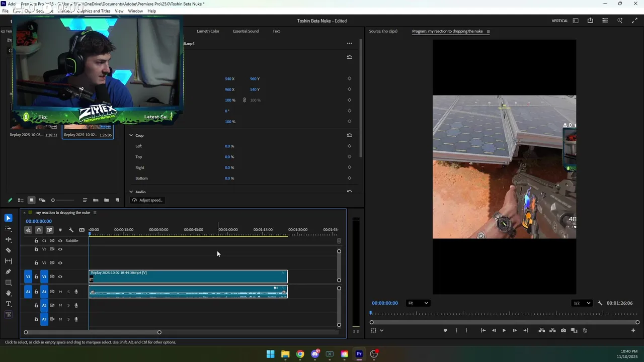Select the Hand tool

9,293
